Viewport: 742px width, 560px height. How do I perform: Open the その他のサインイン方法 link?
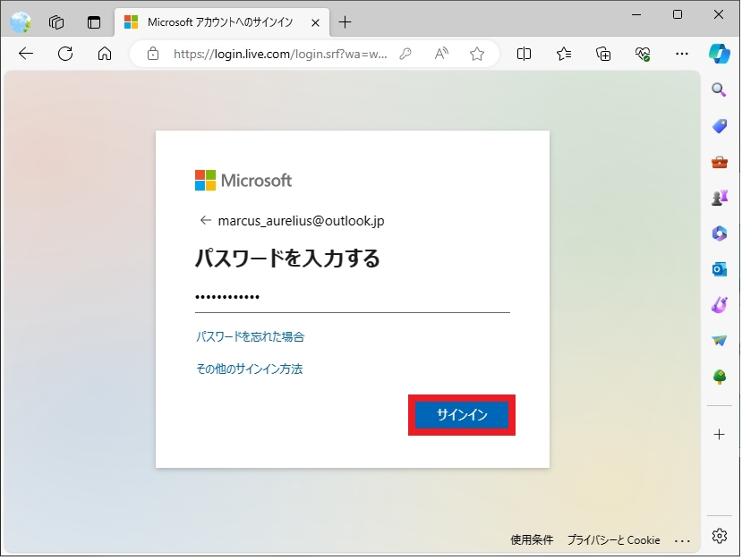(x=250, y=369)
